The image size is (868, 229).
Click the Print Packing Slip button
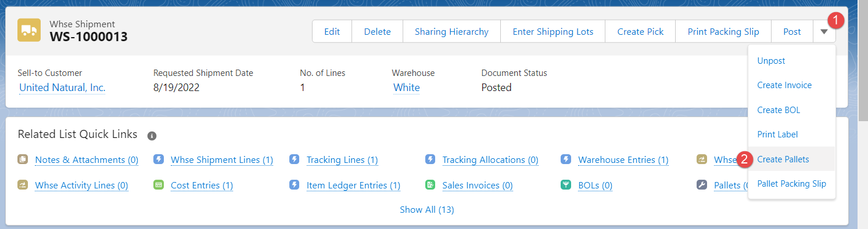[723, 32]
